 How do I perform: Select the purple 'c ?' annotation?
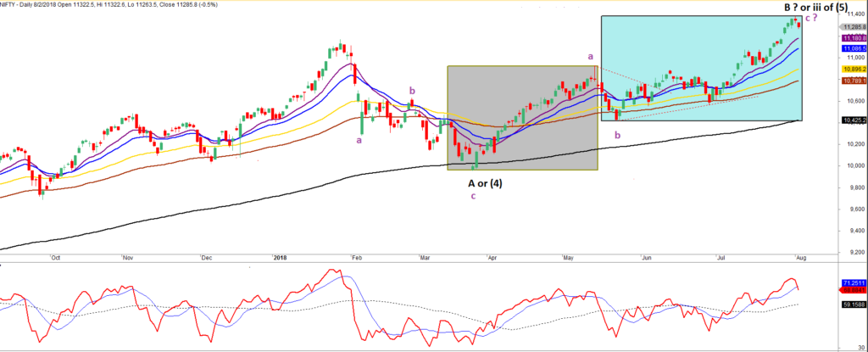(811, 19)
